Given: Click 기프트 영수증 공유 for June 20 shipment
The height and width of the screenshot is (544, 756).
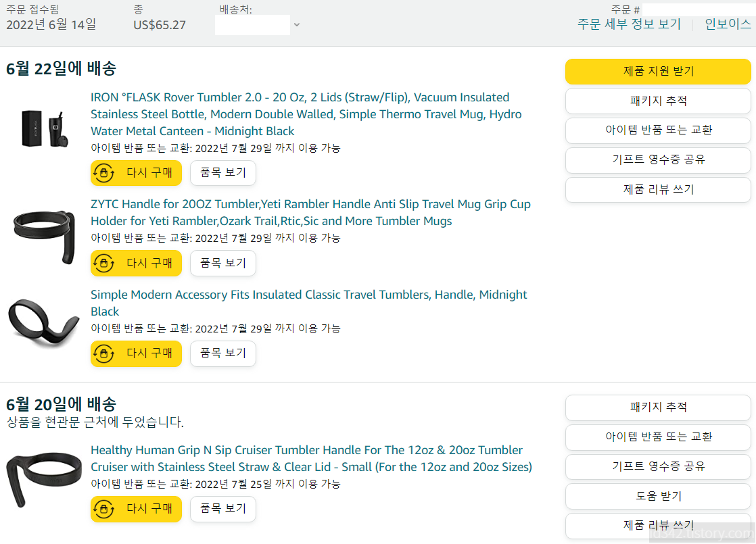Looking at the screenshot, I should point(658,466).
